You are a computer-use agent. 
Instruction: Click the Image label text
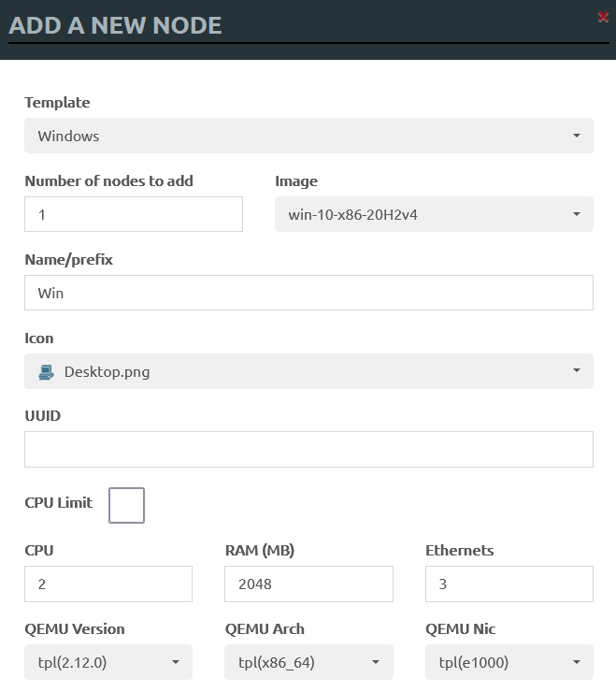tap(296, 180)
